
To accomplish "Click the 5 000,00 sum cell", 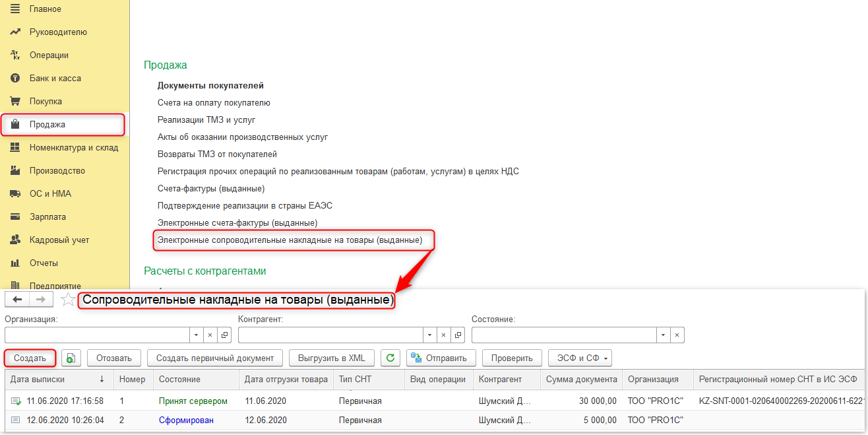I will (581, 420).
